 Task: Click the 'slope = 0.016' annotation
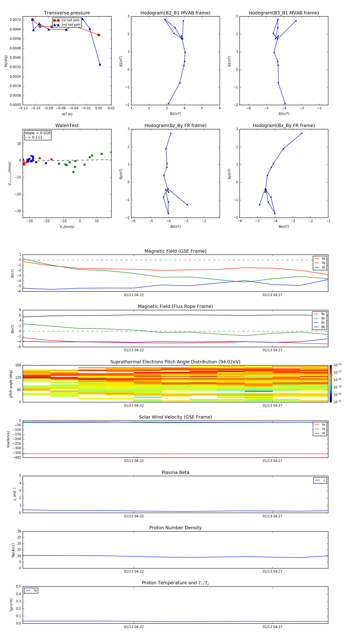pyautogui.click(x=38, y=133)
